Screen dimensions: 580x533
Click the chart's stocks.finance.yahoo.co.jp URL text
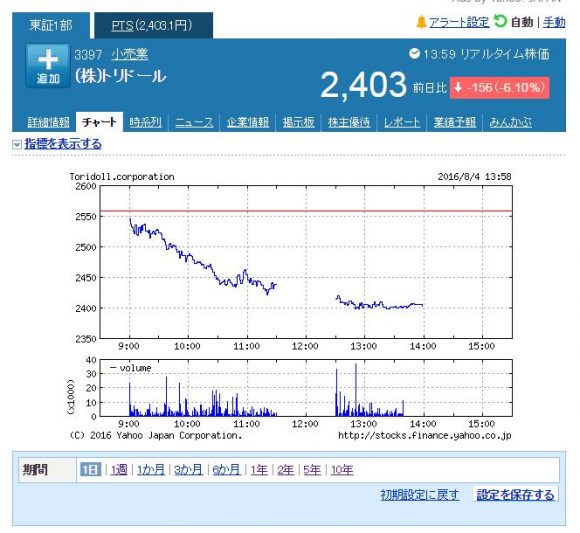(425, 436)
